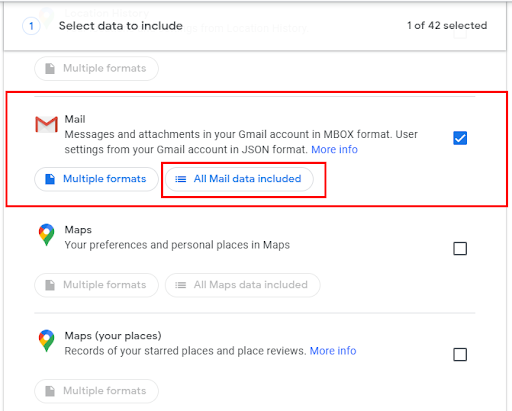Click All Maps data included button

(243, 285)
